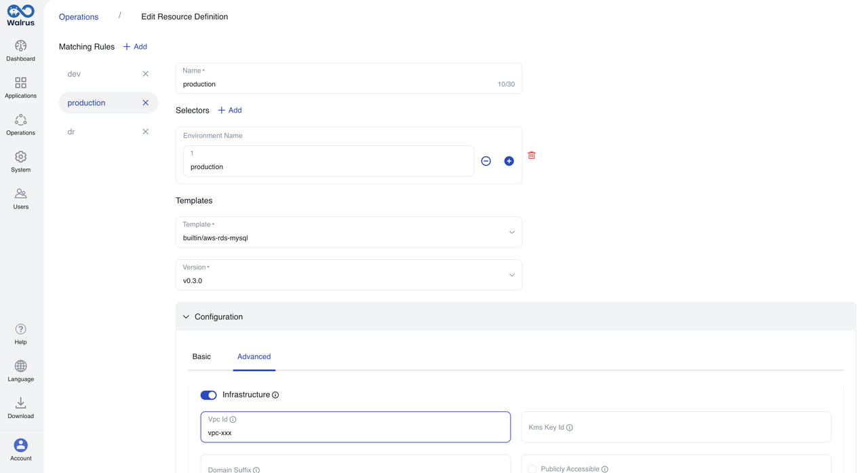This screenshot has width=868, height=473.
Task: Open the Language globe icon
Action: tap(21, 366)
